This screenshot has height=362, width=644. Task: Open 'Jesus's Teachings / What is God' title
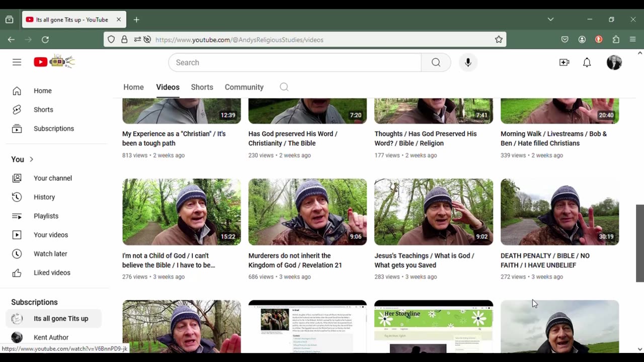(x=424, y=260)
